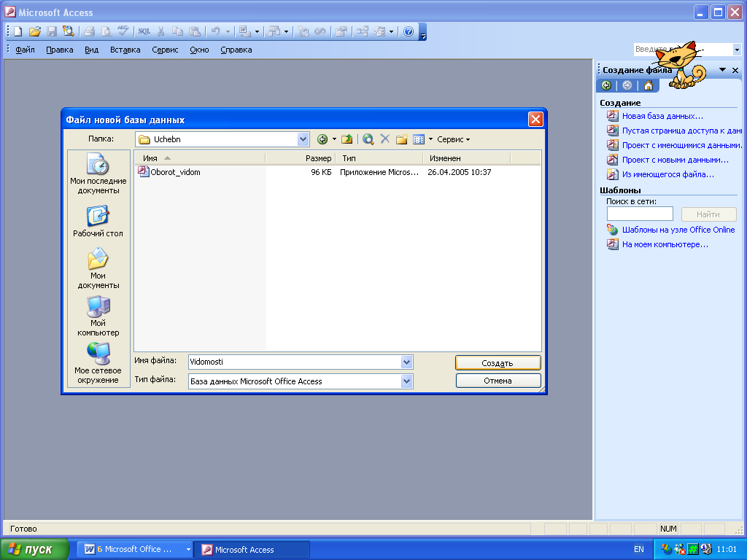Open the Views dropdown arrow in dialog
Viewport: 747px width, 560px height.
click(430, 139)
